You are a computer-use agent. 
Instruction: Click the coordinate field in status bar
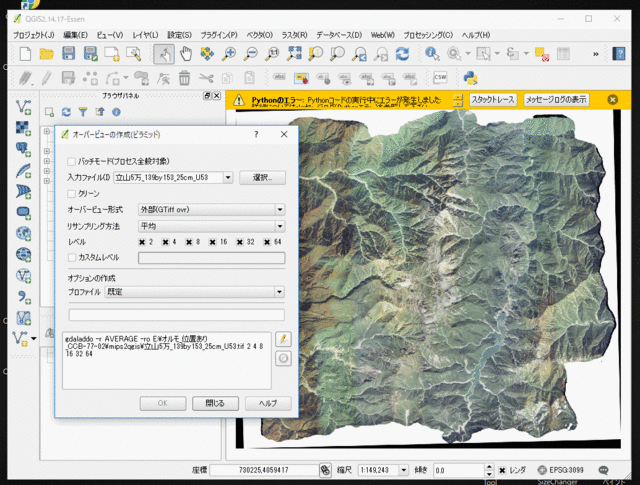pyautogui.click(x=264, y=470)
